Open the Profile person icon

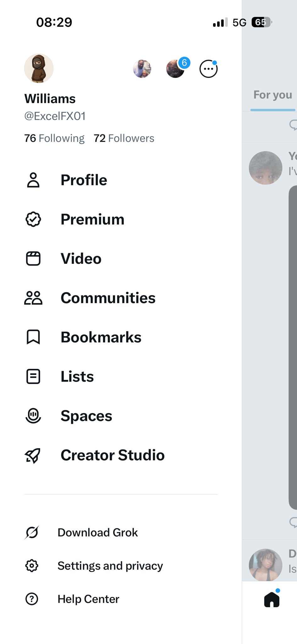click(x=33, y=180)
